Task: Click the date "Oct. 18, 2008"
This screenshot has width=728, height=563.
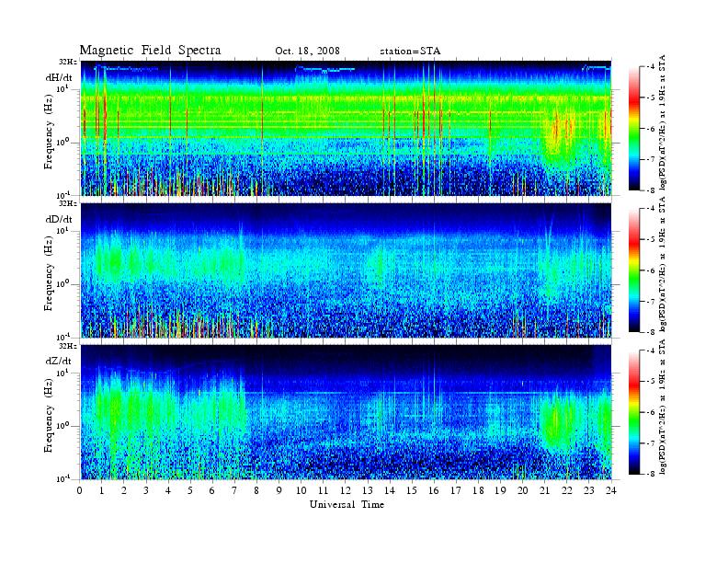Action: [x=307, y=51]
